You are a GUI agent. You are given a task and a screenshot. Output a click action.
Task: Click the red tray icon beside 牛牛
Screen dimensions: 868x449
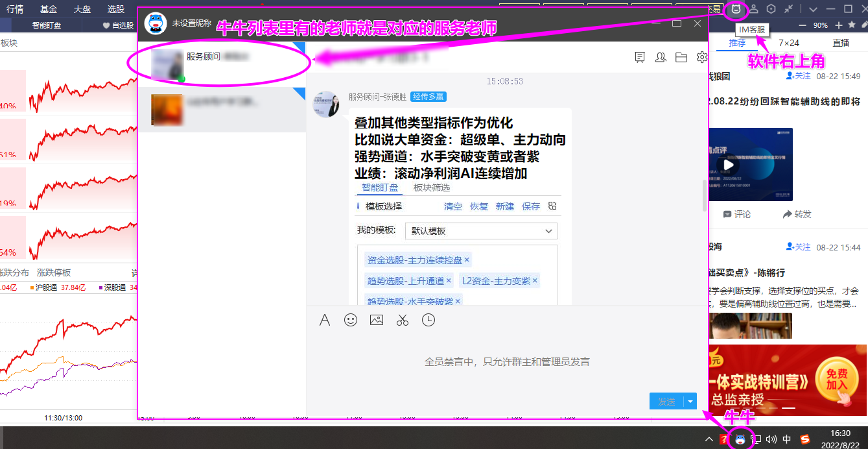point(723,439)
